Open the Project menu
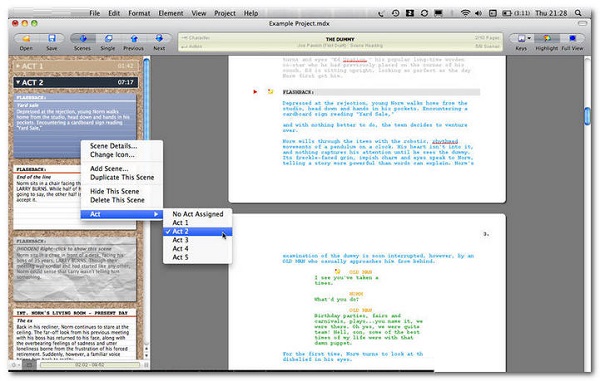Image resolution: width=600 pixels, height=381 pixels. point(225,13)
